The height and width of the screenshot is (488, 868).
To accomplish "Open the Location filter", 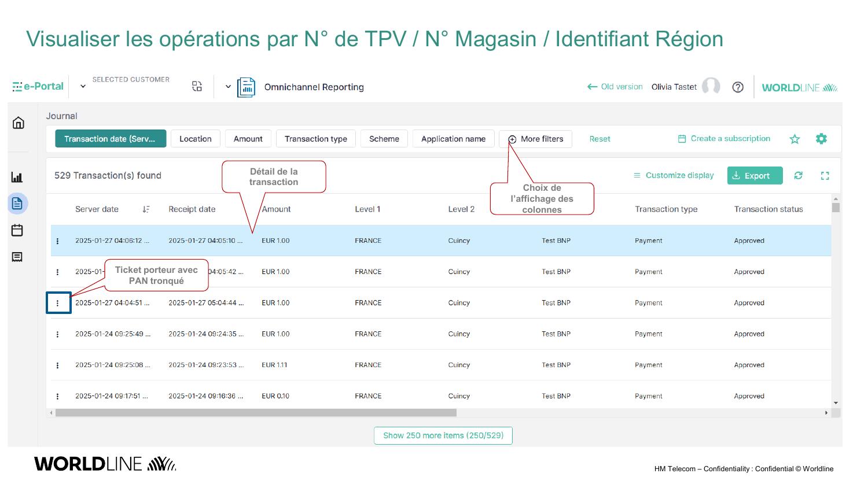I will tap(196, 139).
